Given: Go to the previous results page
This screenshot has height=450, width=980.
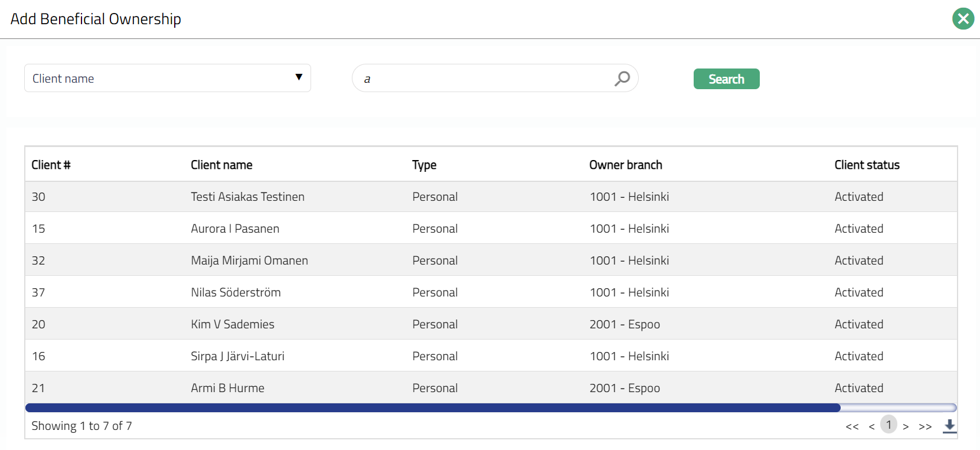Looking at the screenshot, I should [871, 426].
